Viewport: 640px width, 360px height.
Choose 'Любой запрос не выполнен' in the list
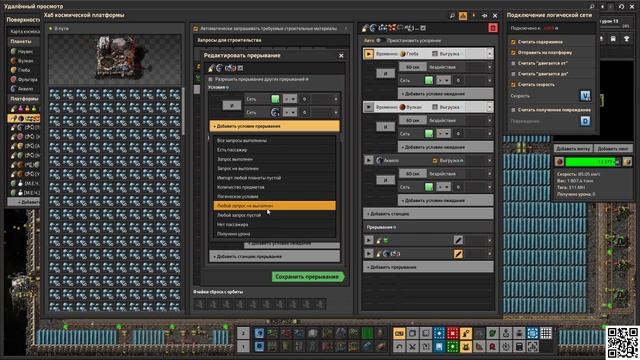tap(275, 206)
